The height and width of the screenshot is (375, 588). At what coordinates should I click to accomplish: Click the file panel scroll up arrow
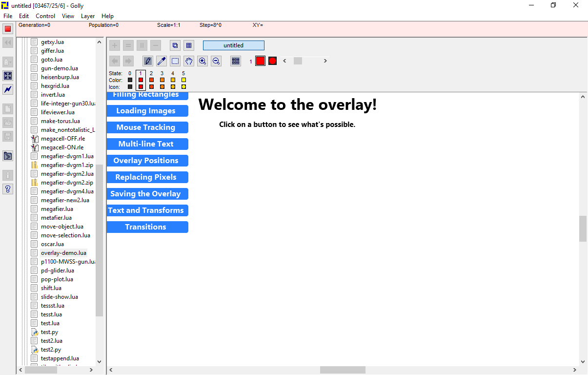100,42
